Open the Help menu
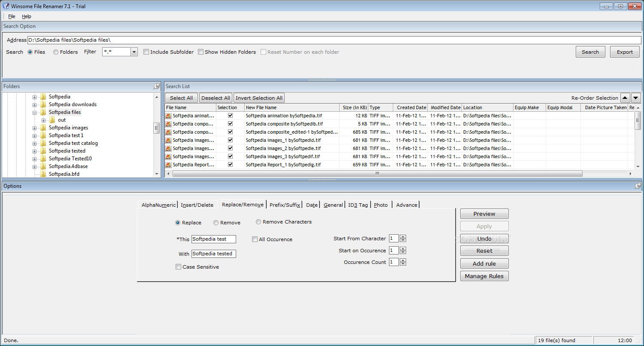 (x=27, y=16)
